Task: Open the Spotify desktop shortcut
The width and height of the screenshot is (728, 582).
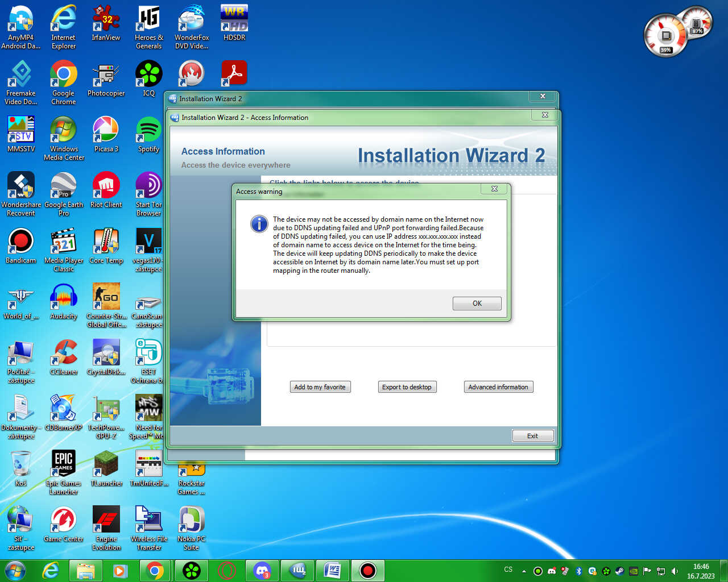Action: [148, 134]
